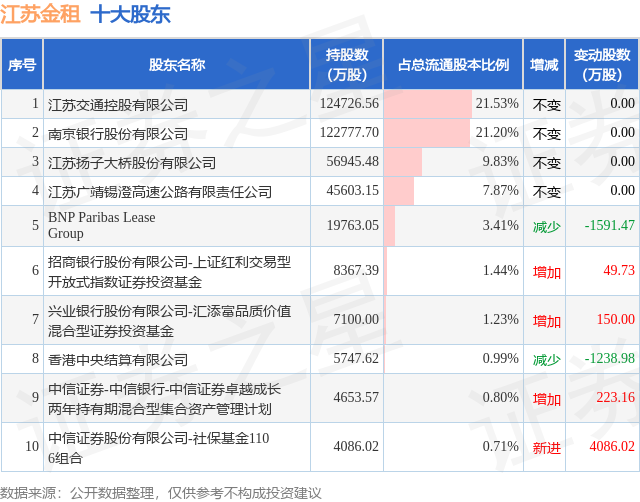Click the 21.20% ratio value

(497, 133)
